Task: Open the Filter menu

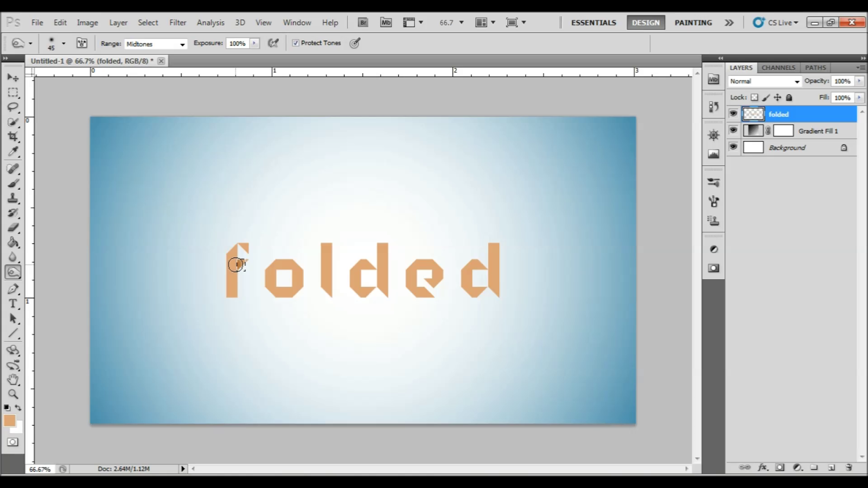Action: tap(177, 22)
